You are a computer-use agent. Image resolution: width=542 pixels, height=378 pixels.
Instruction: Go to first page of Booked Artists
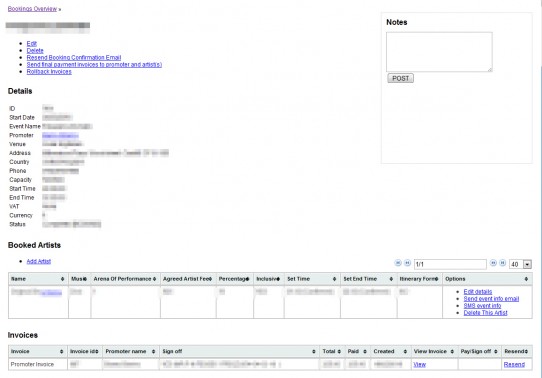[398, 263]
